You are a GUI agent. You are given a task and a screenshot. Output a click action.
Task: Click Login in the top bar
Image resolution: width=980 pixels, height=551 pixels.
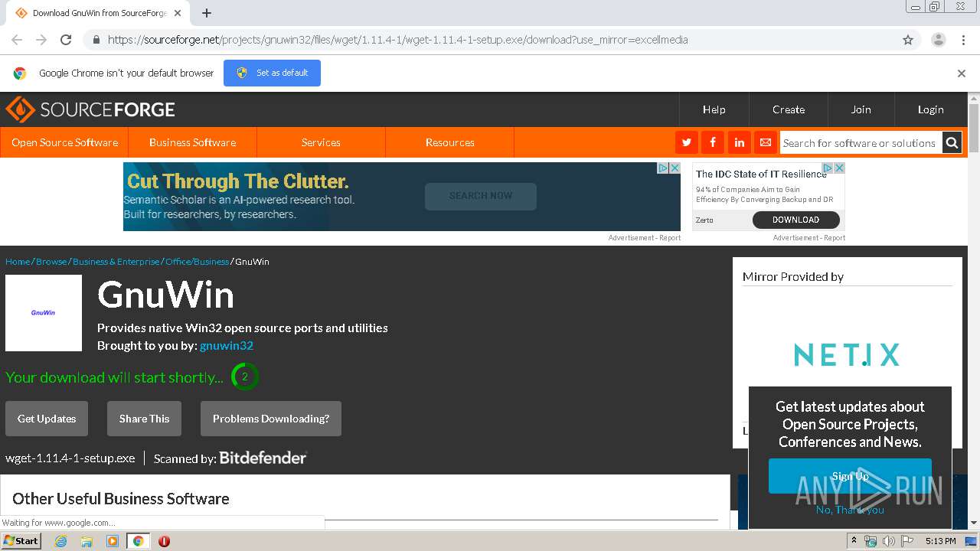(x=931, y=109)
